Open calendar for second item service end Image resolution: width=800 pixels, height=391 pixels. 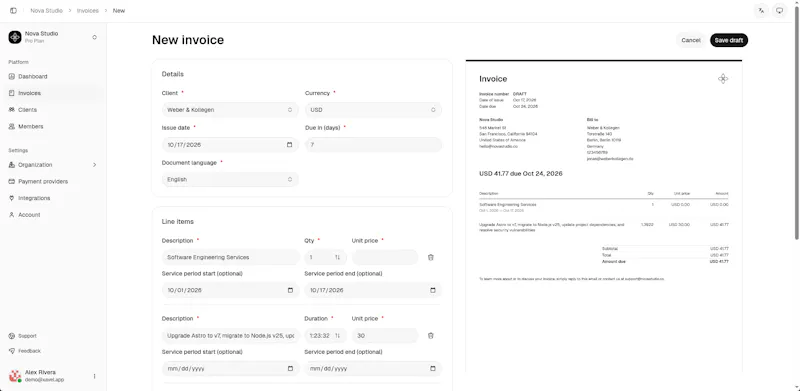[433, 369]
